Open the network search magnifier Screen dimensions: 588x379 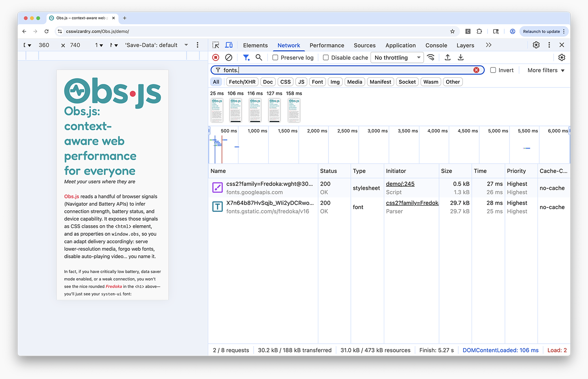pos(259,57)
